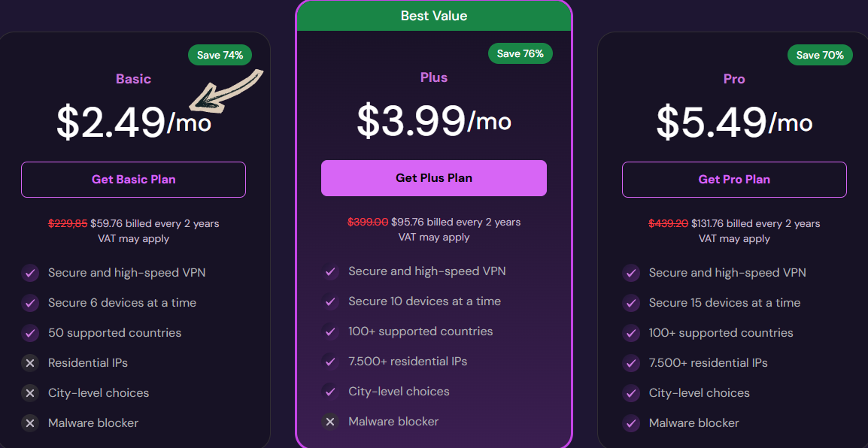Image resolution: width=868 pixels, height=448 pixels.
Task: Click the Plus plan title heading
Action: click(434, 78)
